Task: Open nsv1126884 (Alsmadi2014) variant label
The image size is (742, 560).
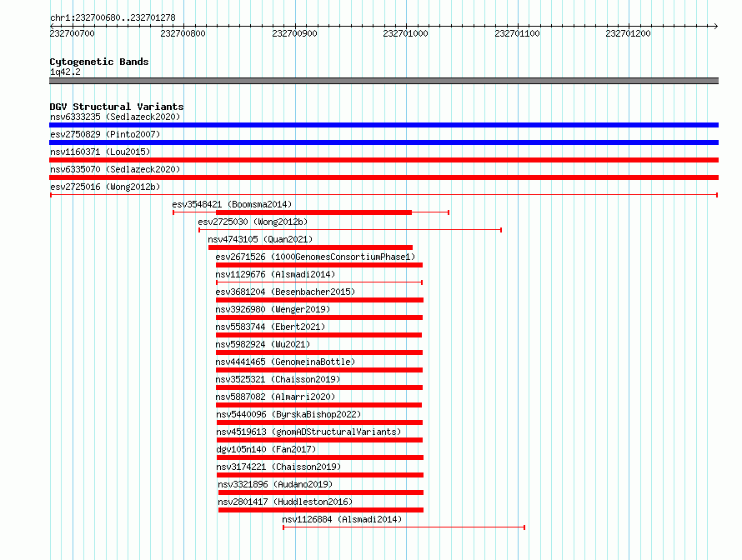Action: coord(342,519)
